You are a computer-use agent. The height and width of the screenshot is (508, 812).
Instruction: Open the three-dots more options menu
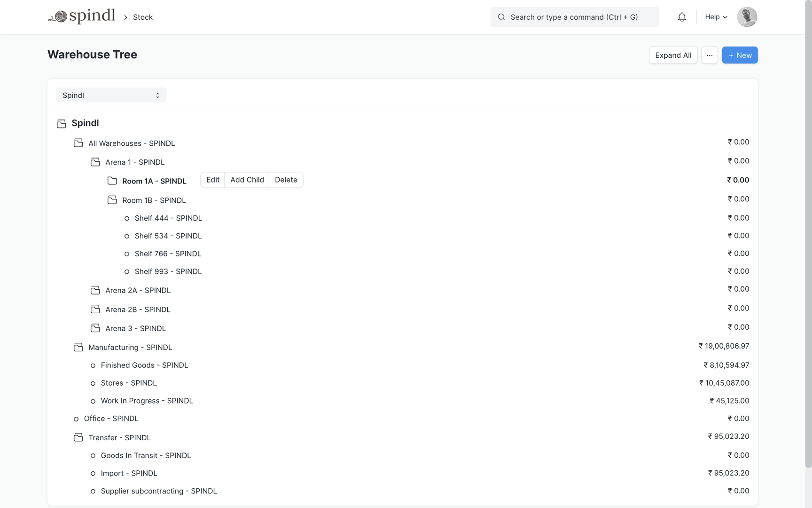coord(709,55)
